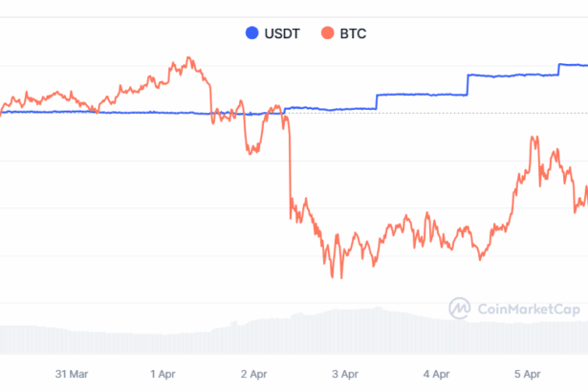
Task: Select the 31 Mar date label
Action: point(73,374)
